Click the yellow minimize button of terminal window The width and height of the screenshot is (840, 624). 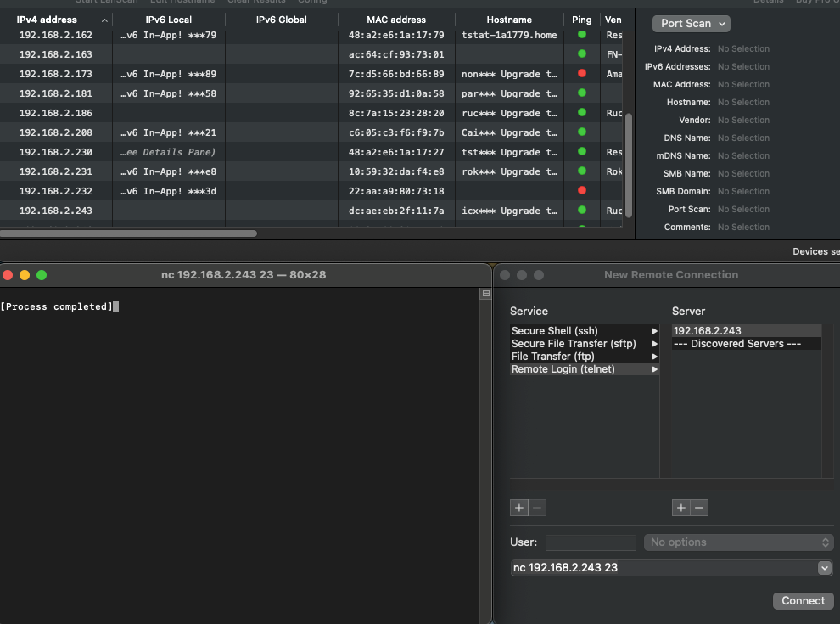[x=25, y=275]
